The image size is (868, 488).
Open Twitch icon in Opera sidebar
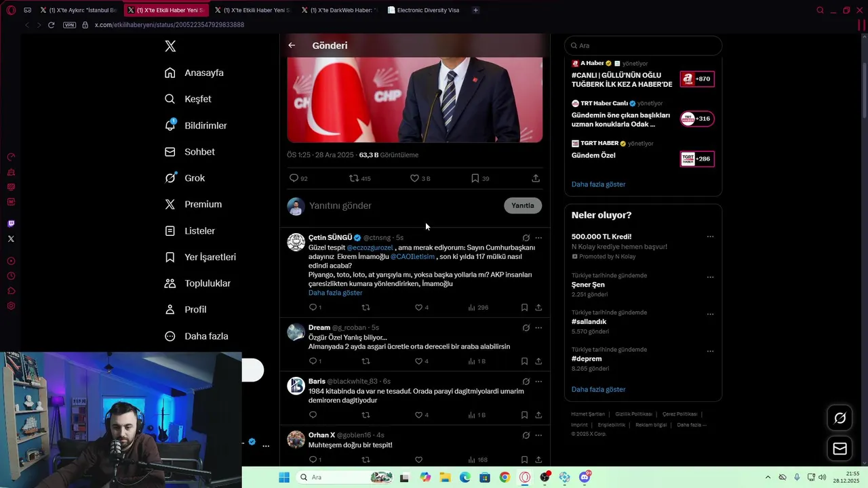(x=11, y=224)
